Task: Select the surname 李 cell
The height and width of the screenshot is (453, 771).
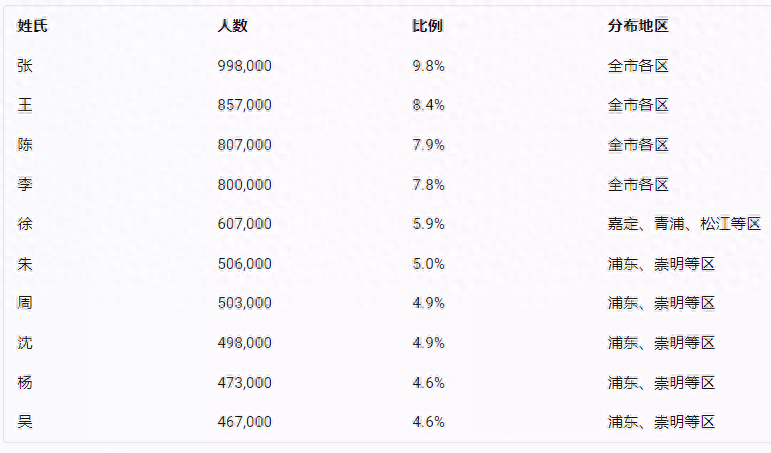Action: pyautogui.click(x=25, y=185)
